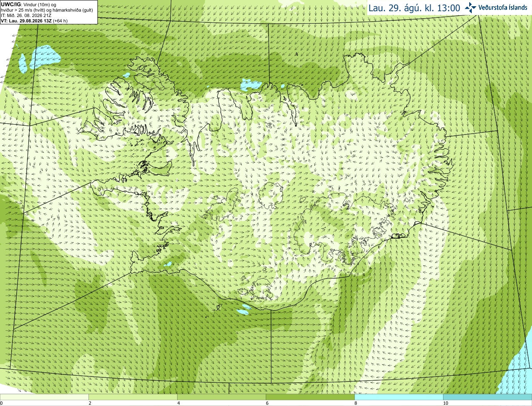This screenshot has height=406, width=532.
Task: Pick the light cyan 8–10 m/s legend swatch
Action: pos(399,397)
